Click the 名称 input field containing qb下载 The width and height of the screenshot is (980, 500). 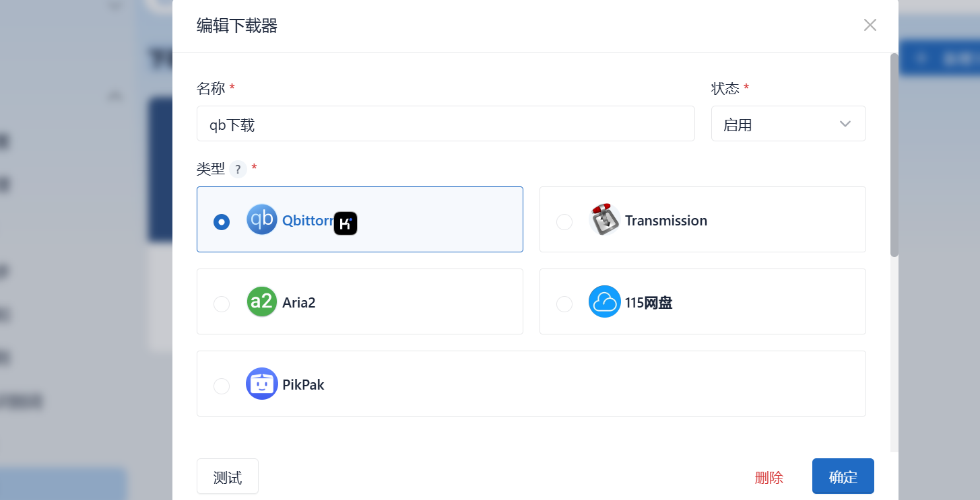[x=445, y=124]
